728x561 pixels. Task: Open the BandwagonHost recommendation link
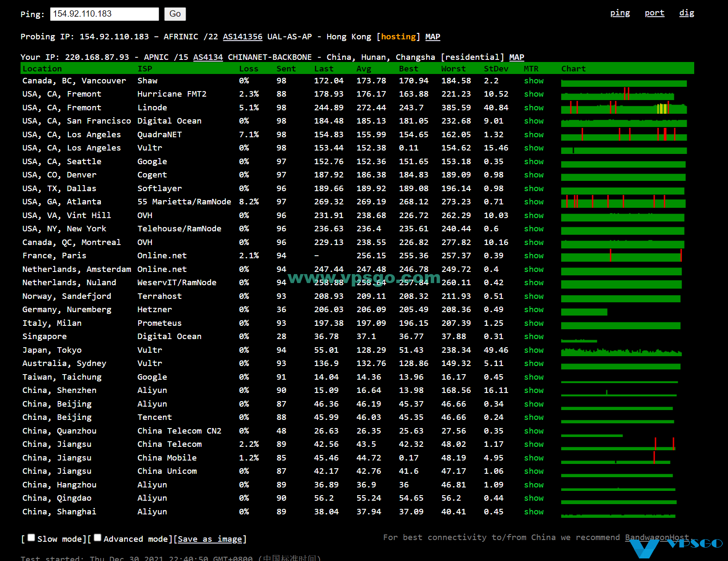point(657,537)
